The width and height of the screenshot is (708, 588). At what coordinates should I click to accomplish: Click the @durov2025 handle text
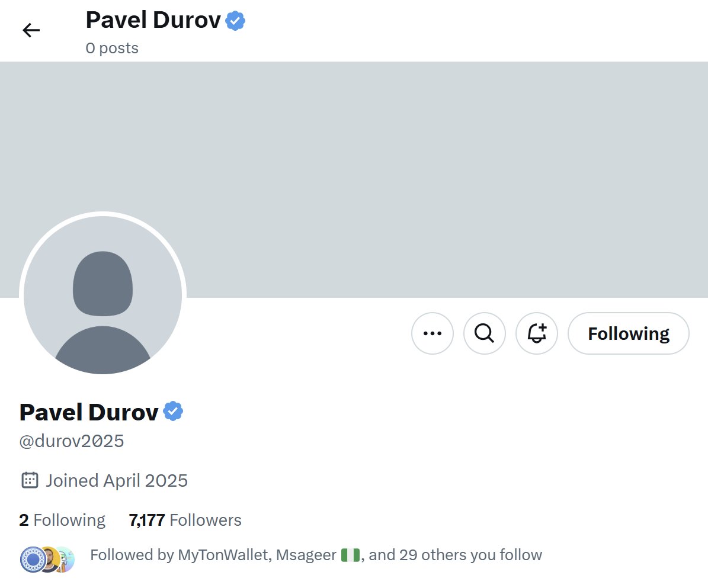click(x=71, y=441)
